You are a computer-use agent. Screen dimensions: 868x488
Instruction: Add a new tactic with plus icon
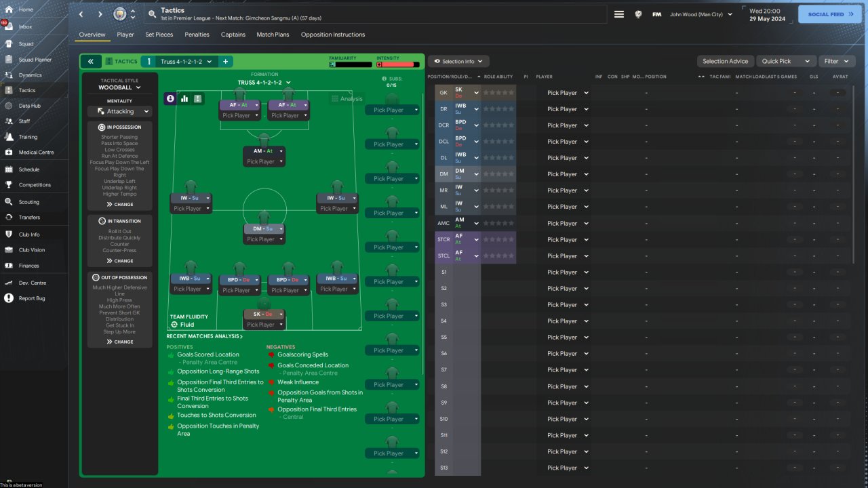[x=225, y=62]
